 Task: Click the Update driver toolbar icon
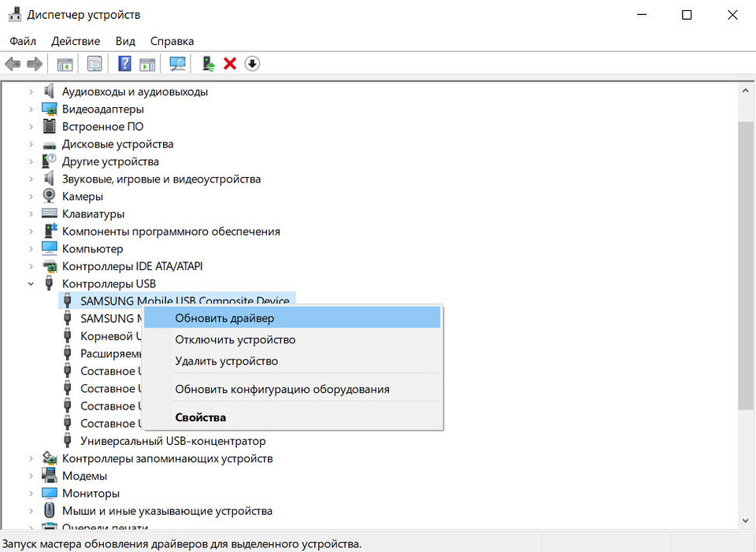click(x=208, y=64)
